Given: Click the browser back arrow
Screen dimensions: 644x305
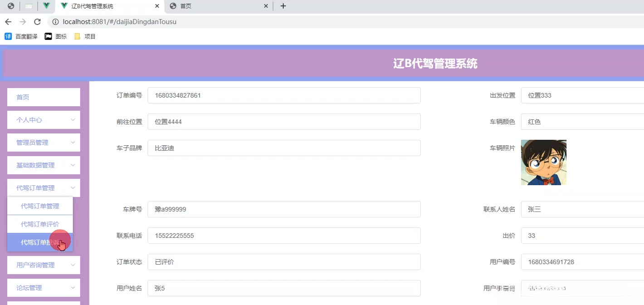Looking at the screenshot, I should [8, 21].
